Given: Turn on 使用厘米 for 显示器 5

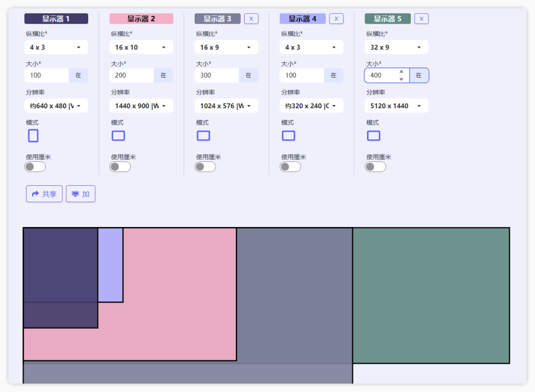Looking at the screenshot, I should [375, 167].
